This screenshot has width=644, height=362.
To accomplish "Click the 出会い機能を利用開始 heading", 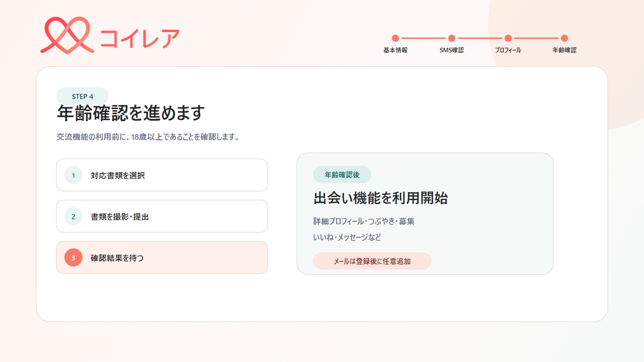I will pyautogui.click(x=380, y=198).
